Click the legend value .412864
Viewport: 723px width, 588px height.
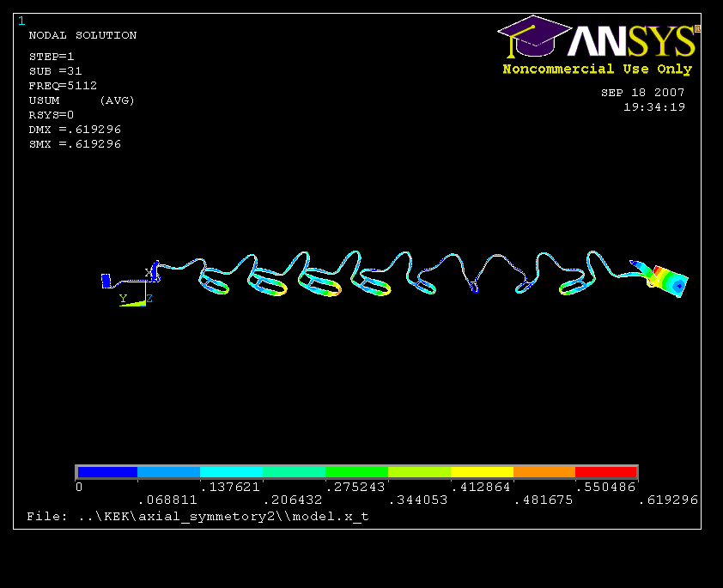(481, 487)
